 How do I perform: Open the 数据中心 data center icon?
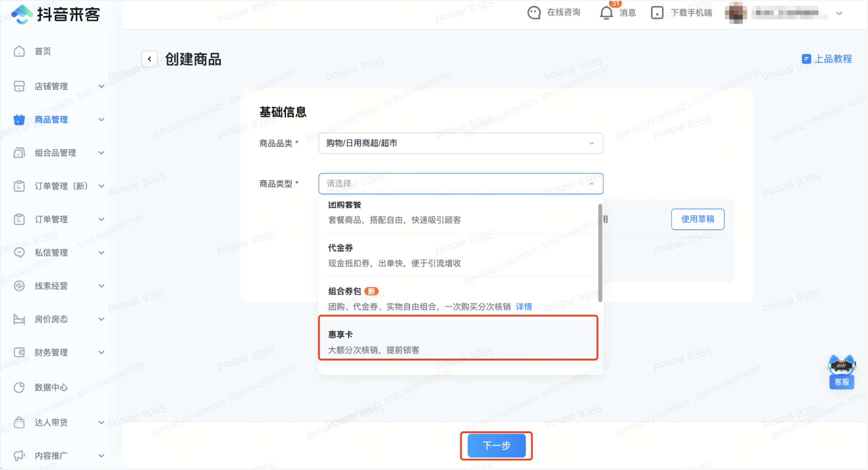(19, 387)
